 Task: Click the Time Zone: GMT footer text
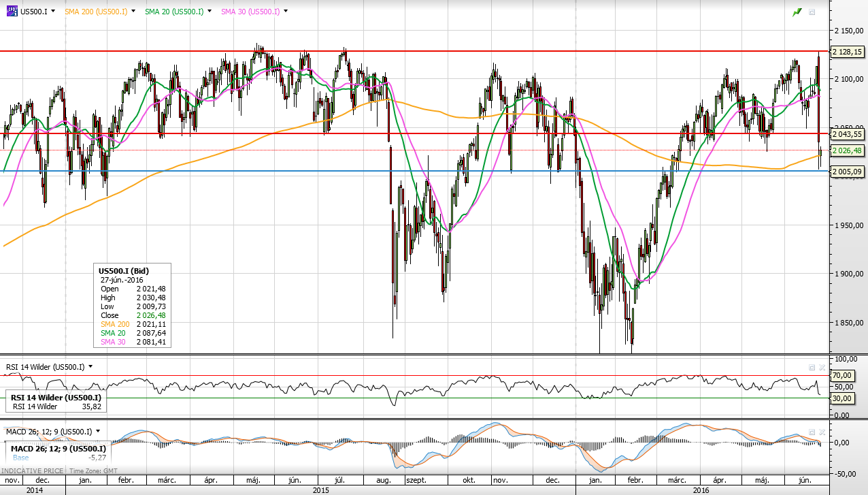click(x=95, y=471)
